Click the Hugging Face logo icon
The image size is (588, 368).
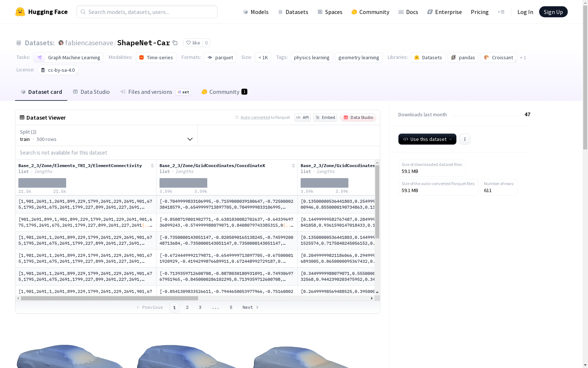coord(20,12)
